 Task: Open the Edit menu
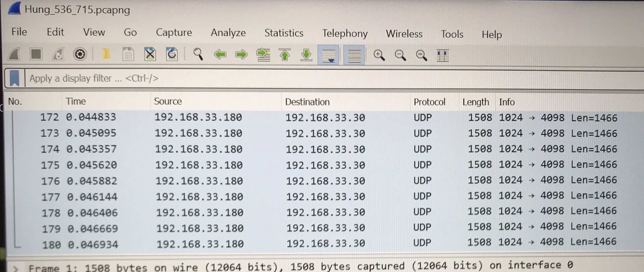coord(55,32)
